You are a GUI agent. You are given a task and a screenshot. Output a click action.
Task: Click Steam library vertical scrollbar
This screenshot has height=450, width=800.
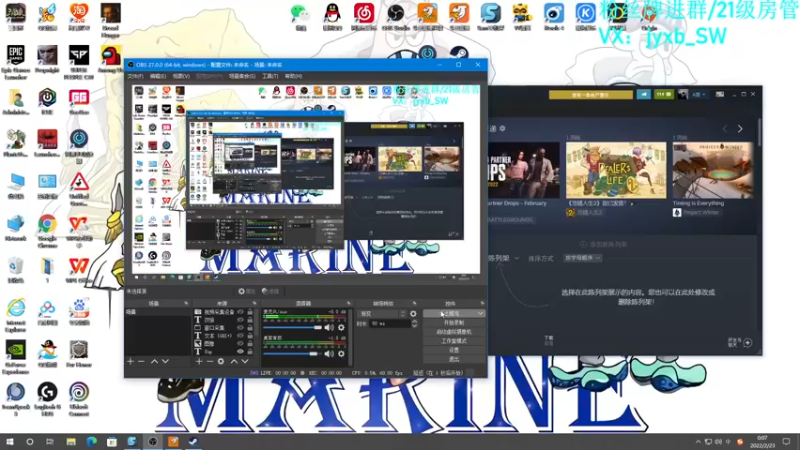tap(759, 133)
